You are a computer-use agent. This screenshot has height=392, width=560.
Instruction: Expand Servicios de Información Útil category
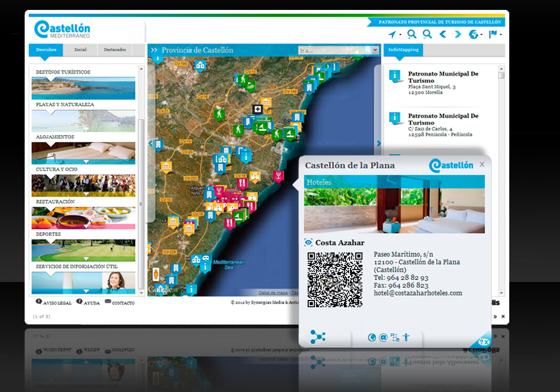click(83, 283)
